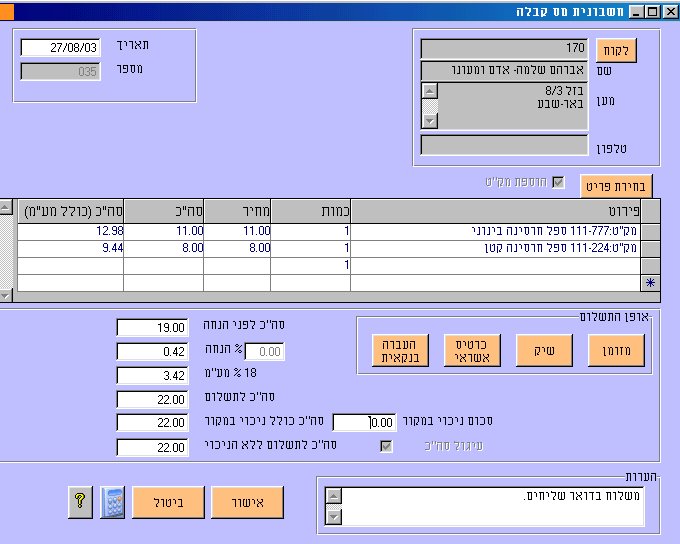Click the 12.98 total including VAT cell
The height and width of the screenshot is (544, 680).
(x=71, y=231)
